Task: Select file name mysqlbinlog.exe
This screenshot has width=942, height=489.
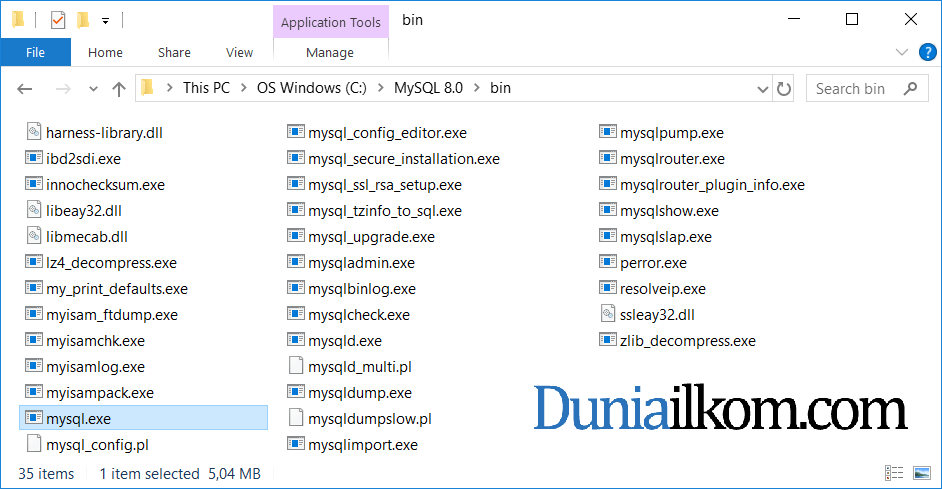Action: click(362, 289)
